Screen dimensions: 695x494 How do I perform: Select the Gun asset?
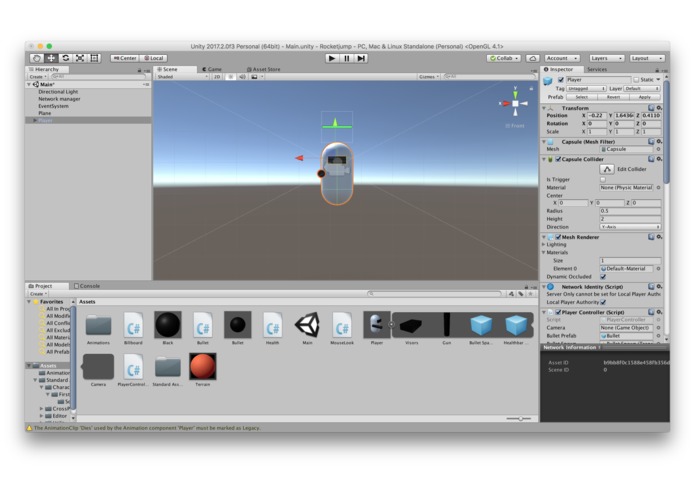coord(446,328)
